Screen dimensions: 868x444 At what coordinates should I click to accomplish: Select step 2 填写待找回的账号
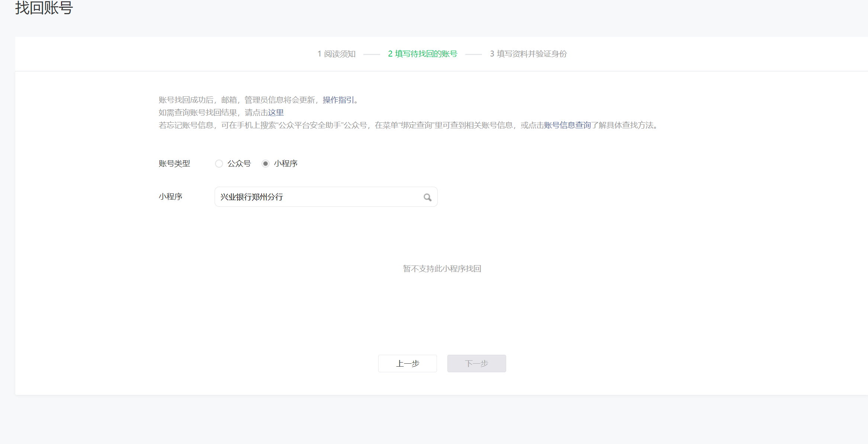(x=422, y=54)
